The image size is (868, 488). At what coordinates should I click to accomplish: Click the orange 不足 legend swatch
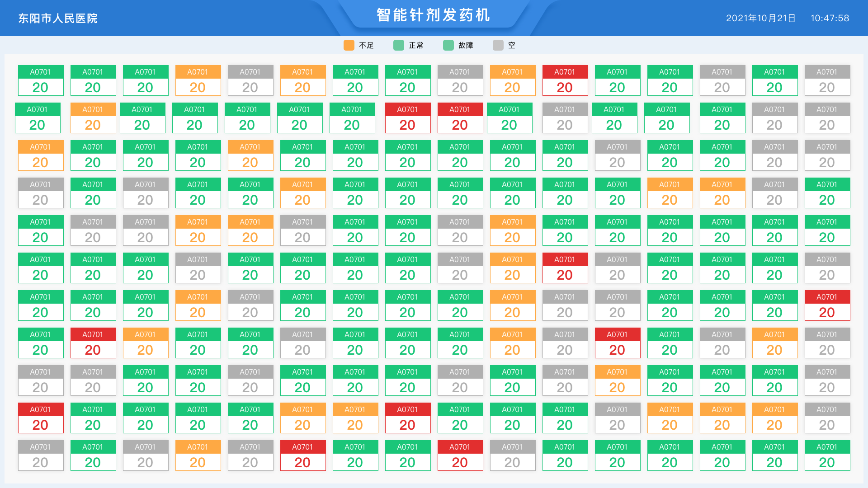(349, 45)
